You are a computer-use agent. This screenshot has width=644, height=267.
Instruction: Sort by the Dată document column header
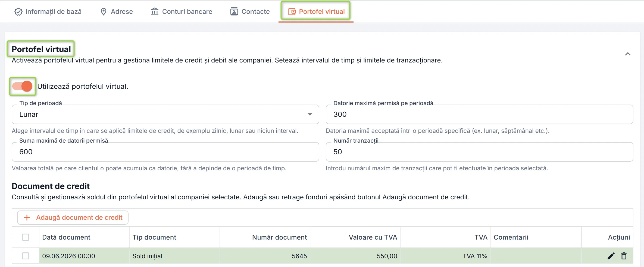84,237
